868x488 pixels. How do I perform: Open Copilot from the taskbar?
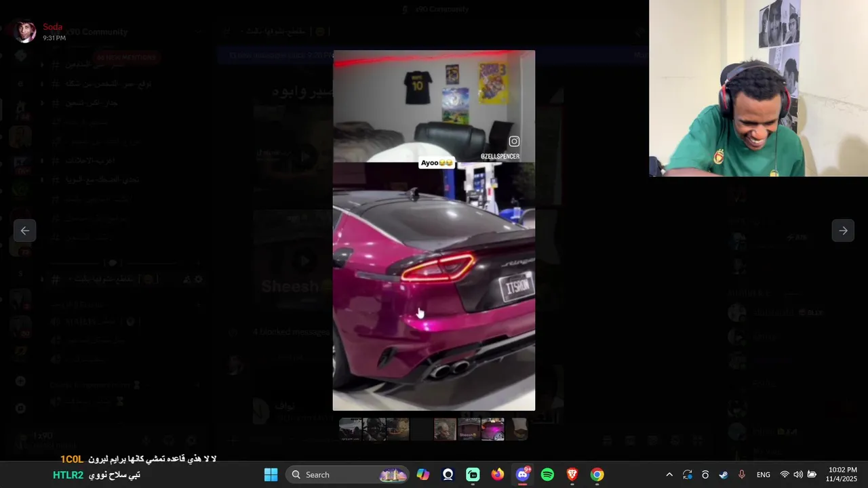click(423, 474)
